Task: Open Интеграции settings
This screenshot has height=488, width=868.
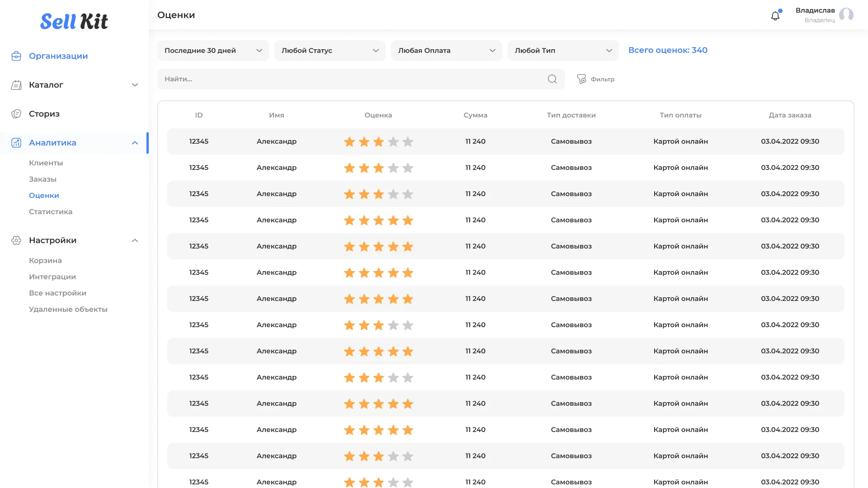Action: click(52, 277)
